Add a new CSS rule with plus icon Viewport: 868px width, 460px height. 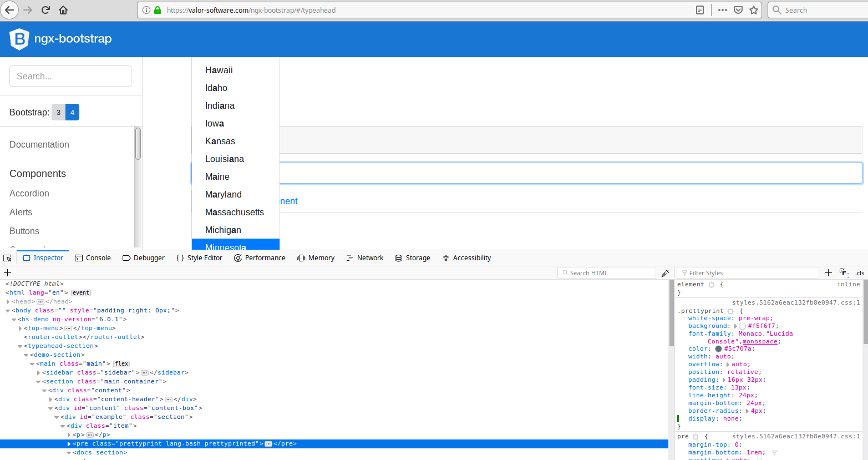coord(828,272)
